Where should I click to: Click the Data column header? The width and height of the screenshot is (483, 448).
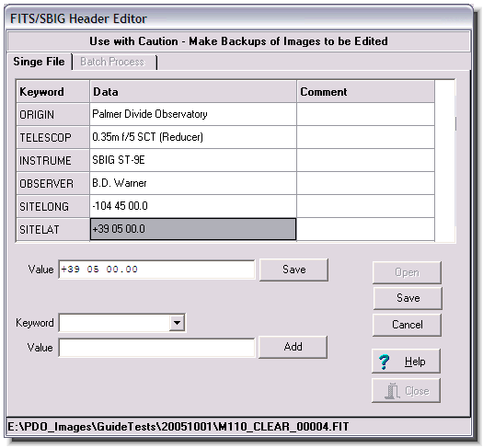[193, 92]
